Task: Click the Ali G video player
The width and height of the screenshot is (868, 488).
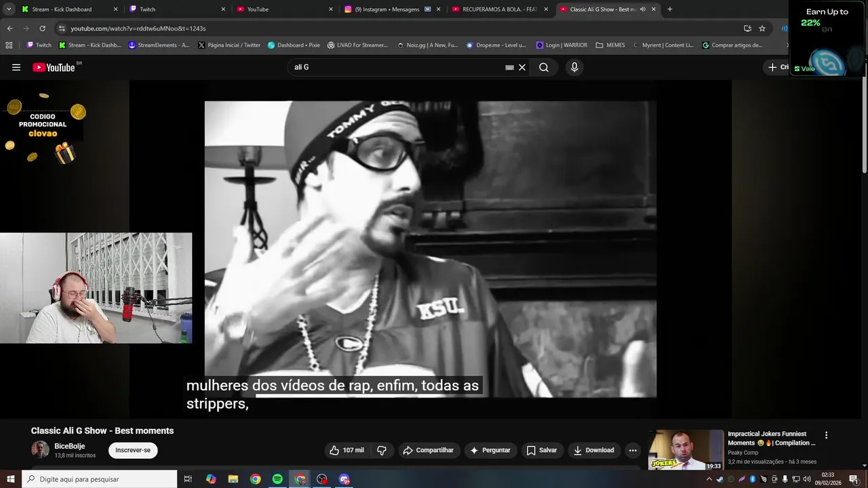Action: (431, 249)
